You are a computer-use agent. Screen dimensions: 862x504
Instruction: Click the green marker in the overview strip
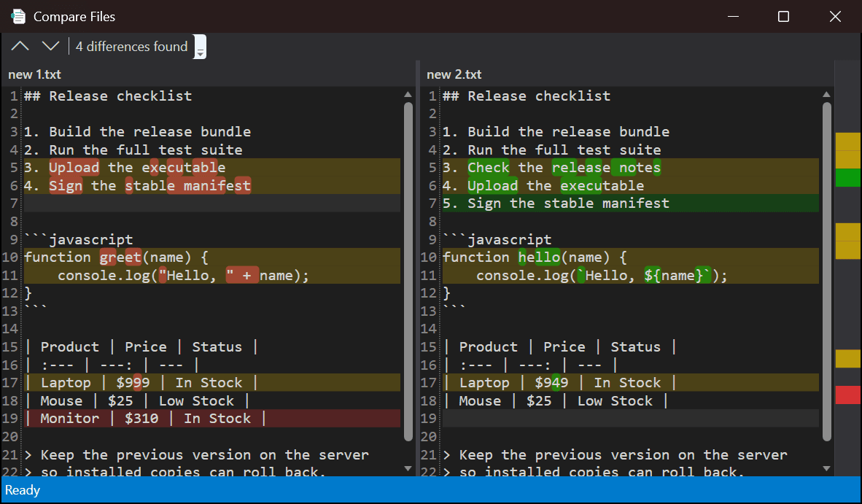pos(847,177)
